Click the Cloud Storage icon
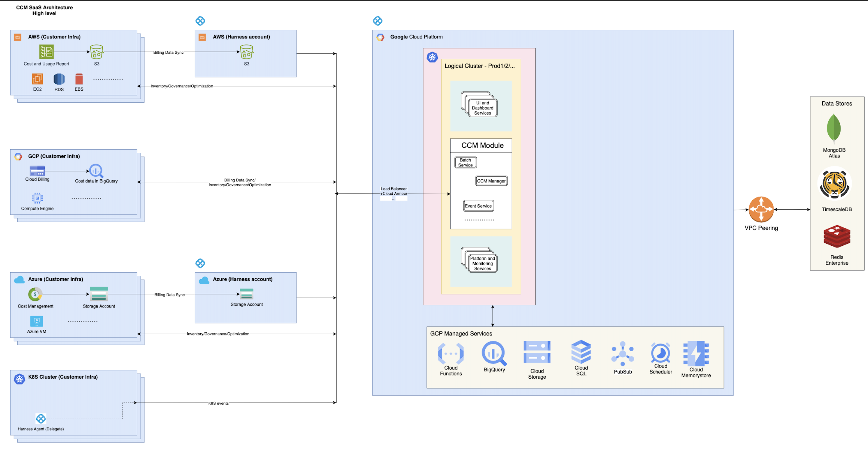This screenshot has height=471, width=868. click(x=537, y=352)
